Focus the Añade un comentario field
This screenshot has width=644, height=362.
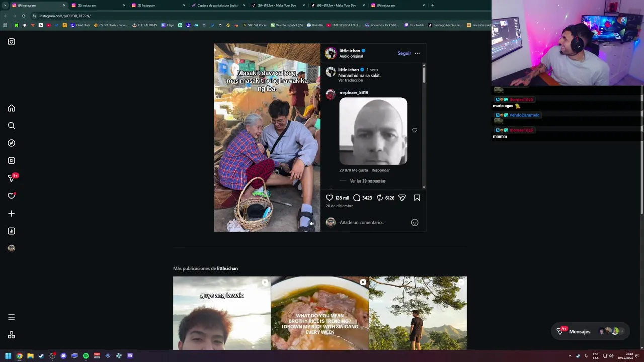pyautogui.click(x=372, y=222)
